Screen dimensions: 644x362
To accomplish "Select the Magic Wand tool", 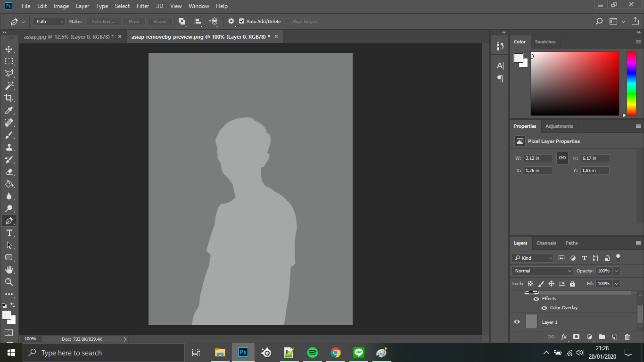I will [x=9, y=86].
